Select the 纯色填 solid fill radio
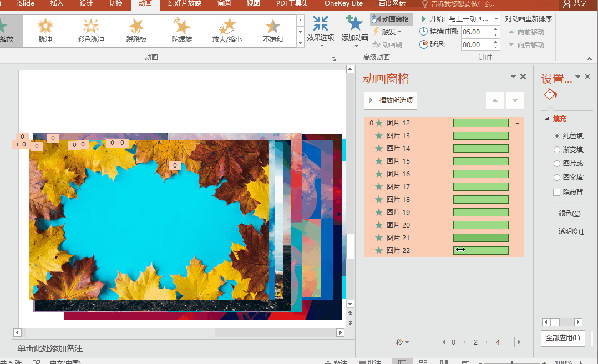This screenshot has height=364, width=598. pyautogui.click(x=557, y=136)
